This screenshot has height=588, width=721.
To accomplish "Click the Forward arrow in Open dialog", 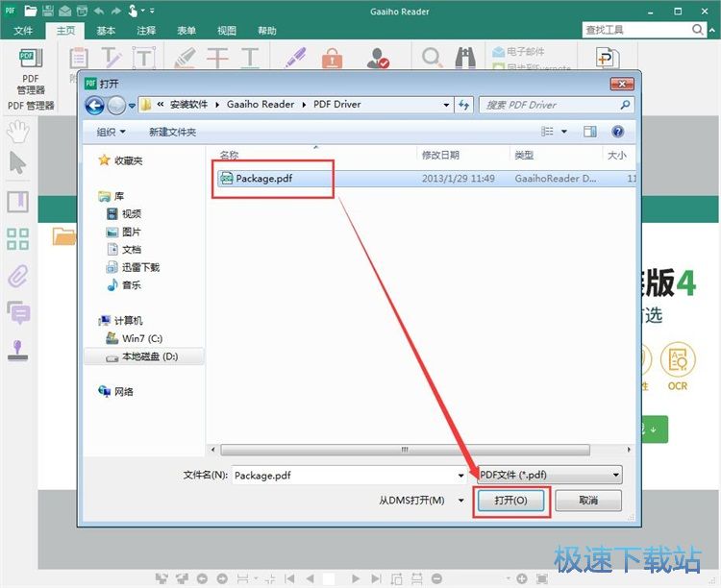I will (x=116, y=106).
